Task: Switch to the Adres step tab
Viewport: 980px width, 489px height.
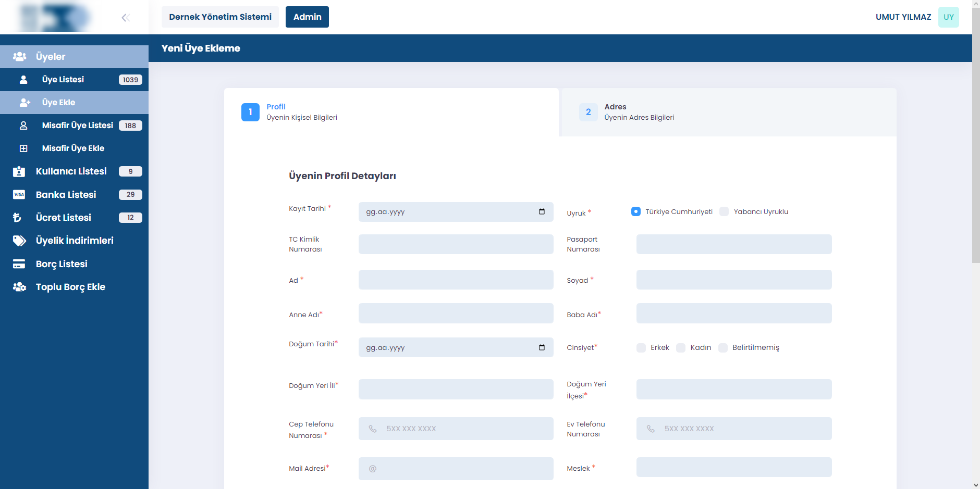Action: point(727,112)
